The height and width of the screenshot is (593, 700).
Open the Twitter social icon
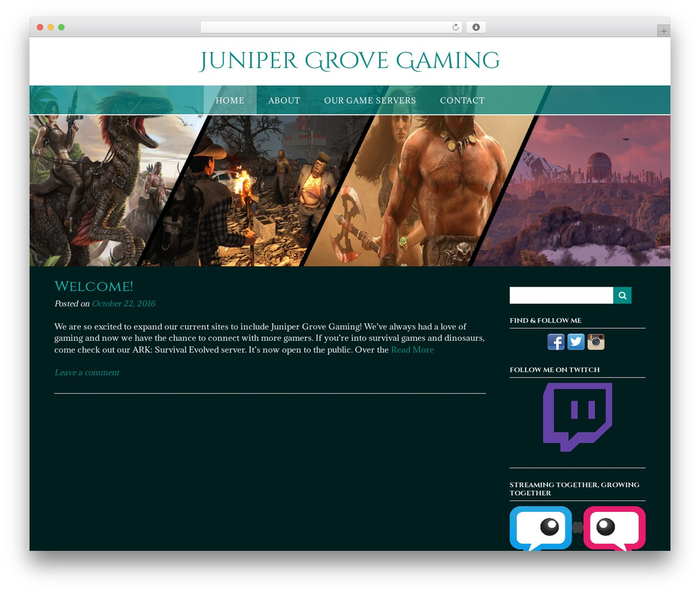576,342
